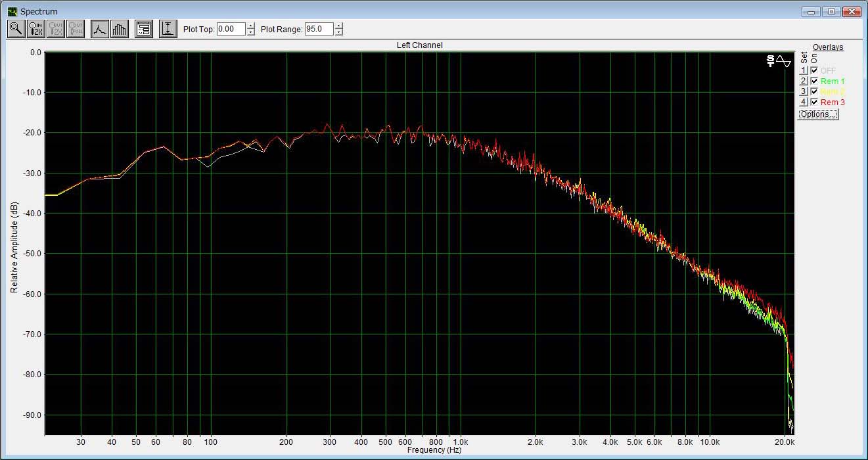Select the magnifier zoom tool

(16, 29)
